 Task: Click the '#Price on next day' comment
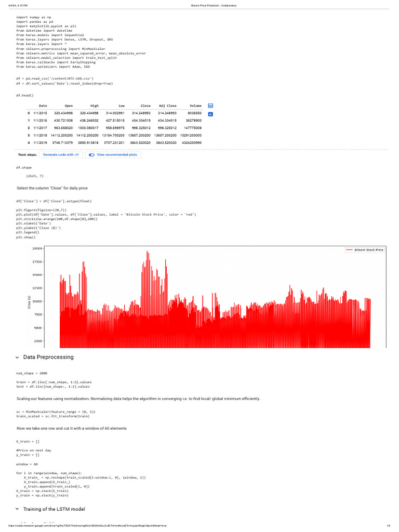tap(34, 450)
